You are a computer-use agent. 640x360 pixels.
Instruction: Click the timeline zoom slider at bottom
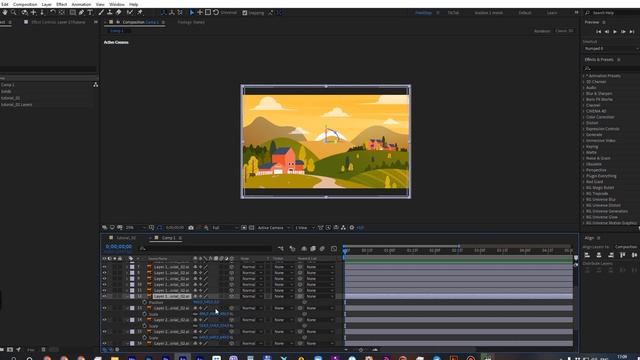point(361,349)
